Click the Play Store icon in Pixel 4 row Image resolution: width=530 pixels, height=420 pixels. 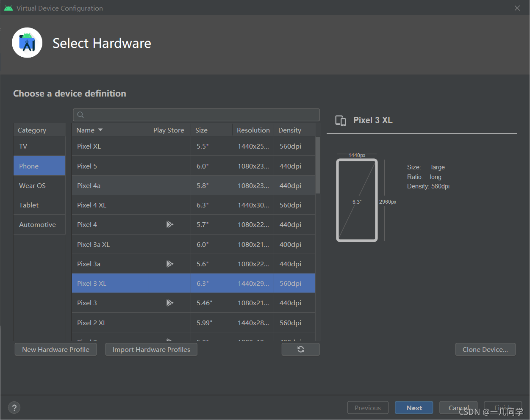(x=170, y=224)
